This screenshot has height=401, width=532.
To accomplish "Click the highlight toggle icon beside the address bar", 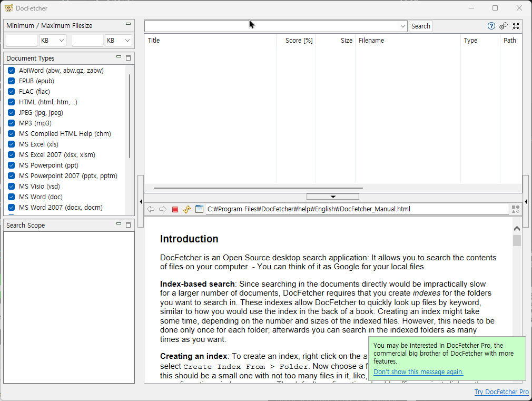I will click(x=516, y=209).
